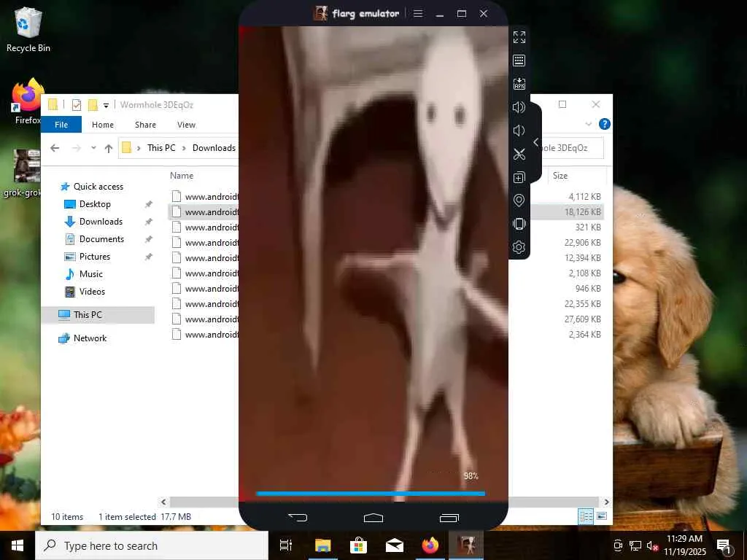Select the file sized 22,906 KB
This screenshot has height=560, width=747.
[x=386, y=242]
